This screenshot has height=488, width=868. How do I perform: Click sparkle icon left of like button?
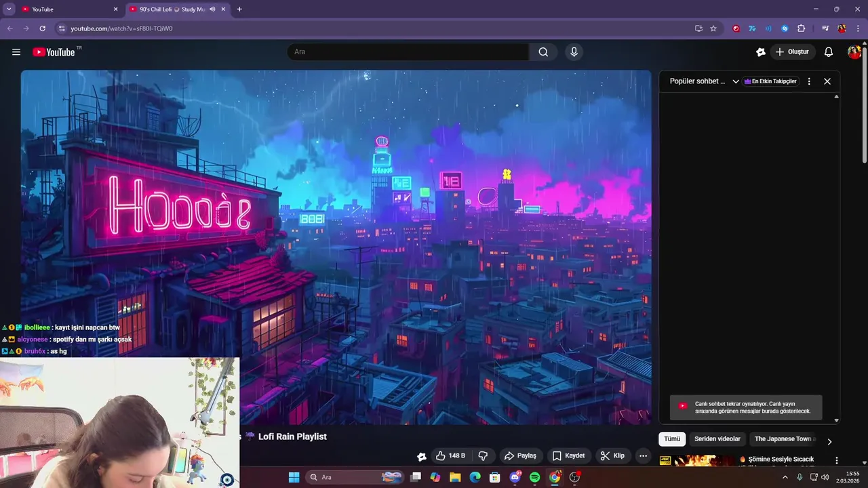click(x=422, y=456)
